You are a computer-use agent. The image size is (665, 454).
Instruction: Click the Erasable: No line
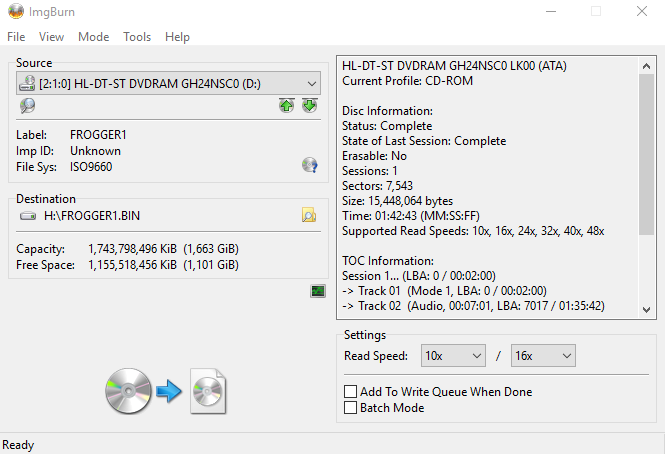[374, 156]
